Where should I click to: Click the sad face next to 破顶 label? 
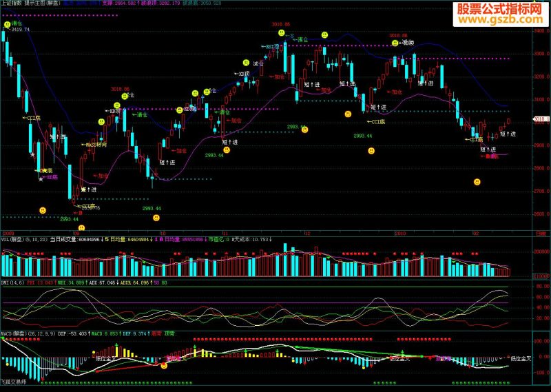coord(395,43)
